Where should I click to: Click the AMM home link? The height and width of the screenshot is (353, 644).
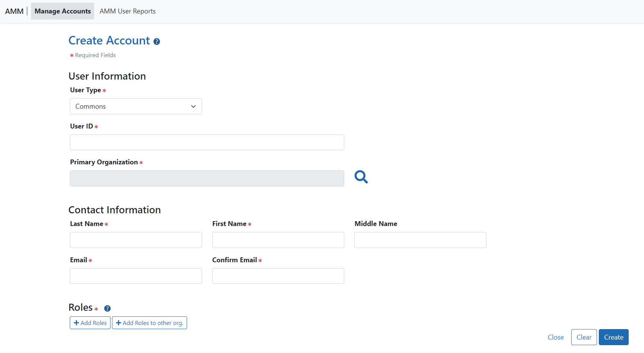pyautogui.click(x=14, y=11)
